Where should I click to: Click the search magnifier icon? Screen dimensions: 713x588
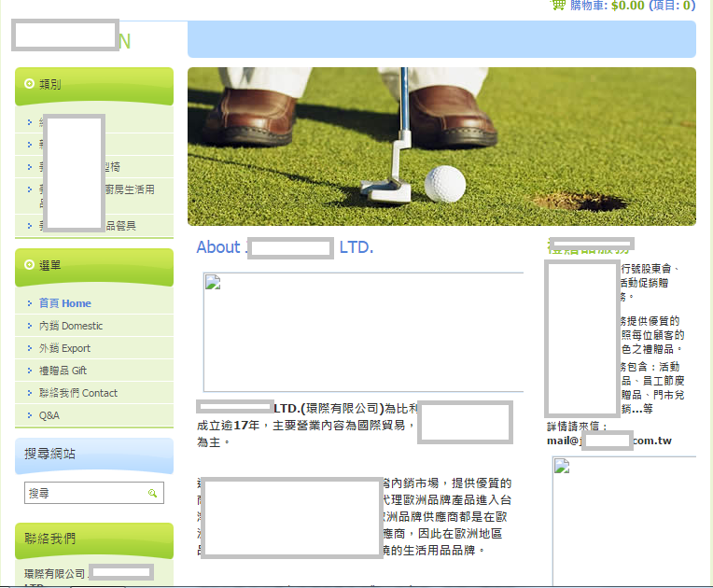(152, 493)
